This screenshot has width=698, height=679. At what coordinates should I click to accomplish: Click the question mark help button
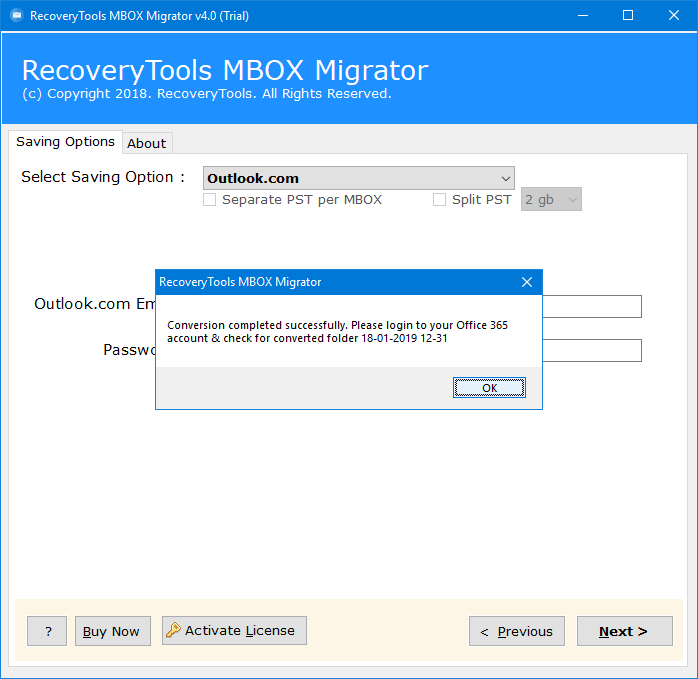(47, 631)
